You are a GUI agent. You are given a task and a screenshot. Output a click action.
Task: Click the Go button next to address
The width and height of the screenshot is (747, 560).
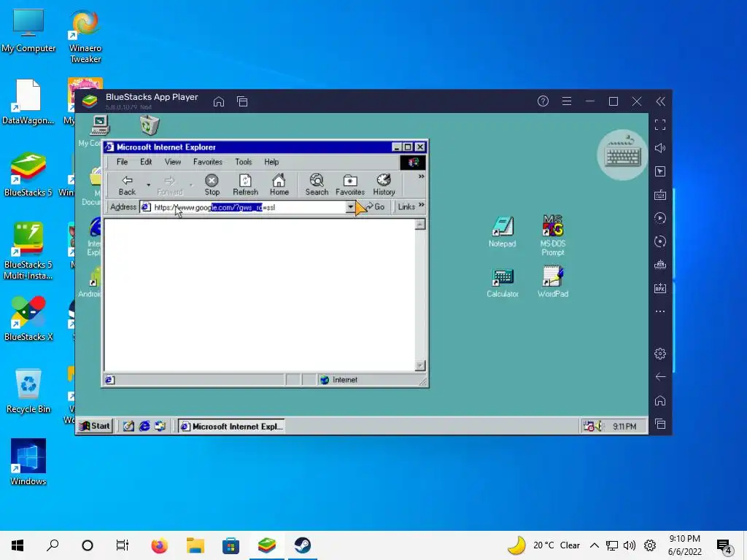[x=376, y=207]
